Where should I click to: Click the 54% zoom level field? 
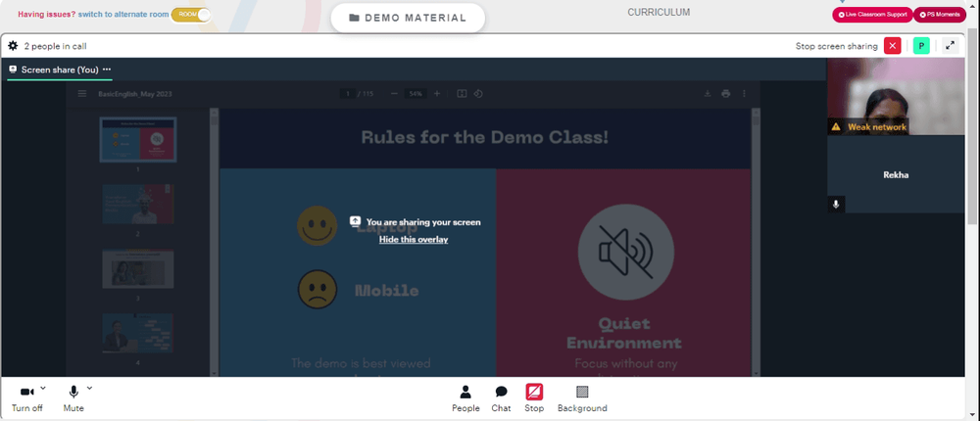(x=415, y=94)
